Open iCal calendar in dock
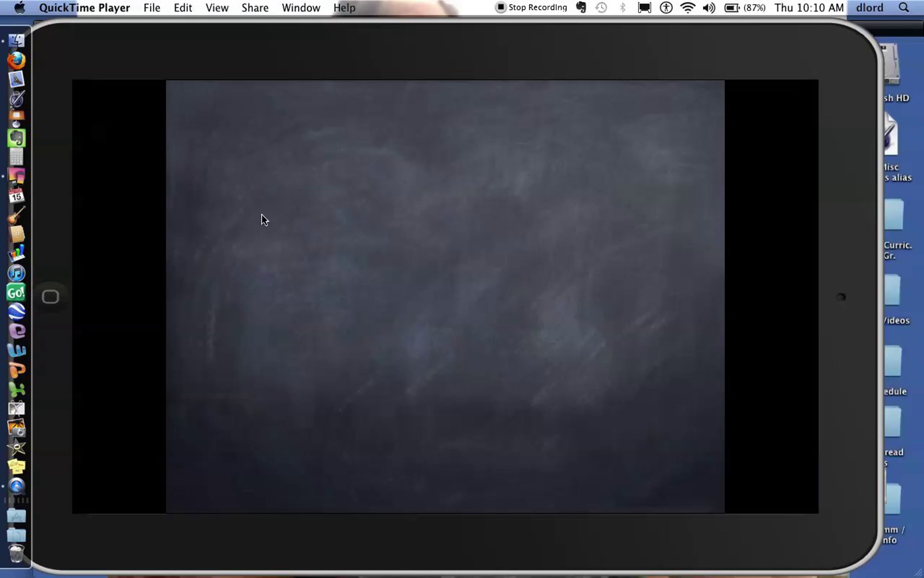The image size is (924, 578). (17, 196)
